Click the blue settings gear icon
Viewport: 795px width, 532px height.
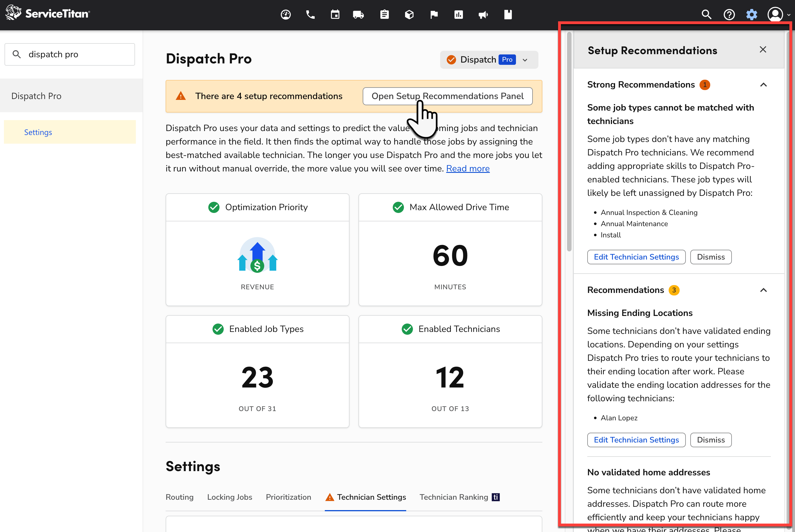click(x=751, y=15)
